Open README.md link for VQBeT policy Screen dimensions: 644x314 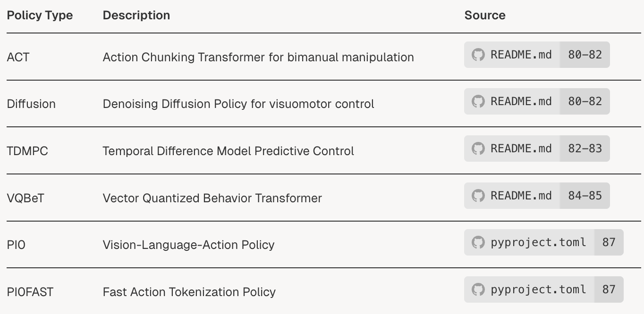(x=521, y=196)
